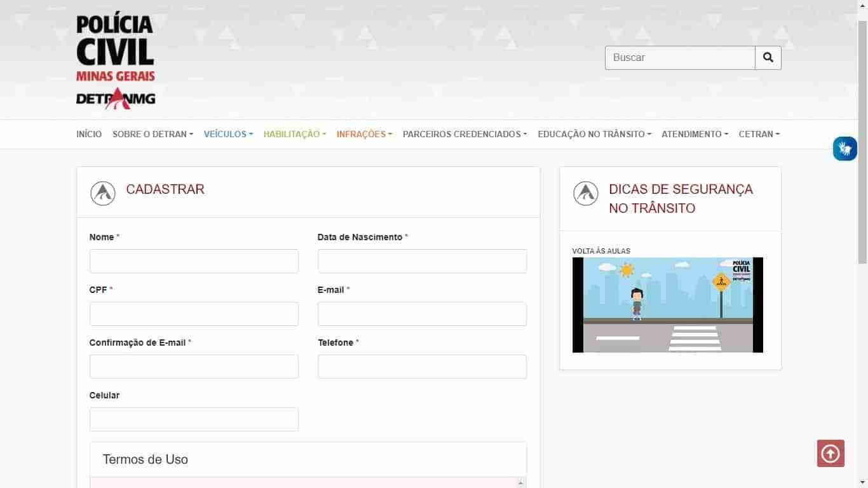
Task: Click the VOLTA ÀS AULAS caption
Action: (601, 251)
